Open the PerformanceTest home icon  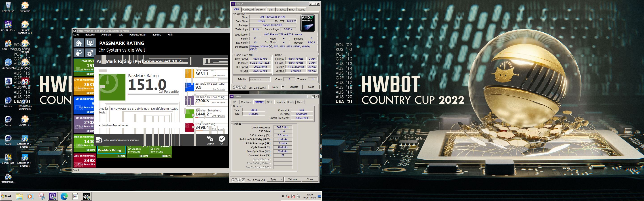click(x=79, y=43)
